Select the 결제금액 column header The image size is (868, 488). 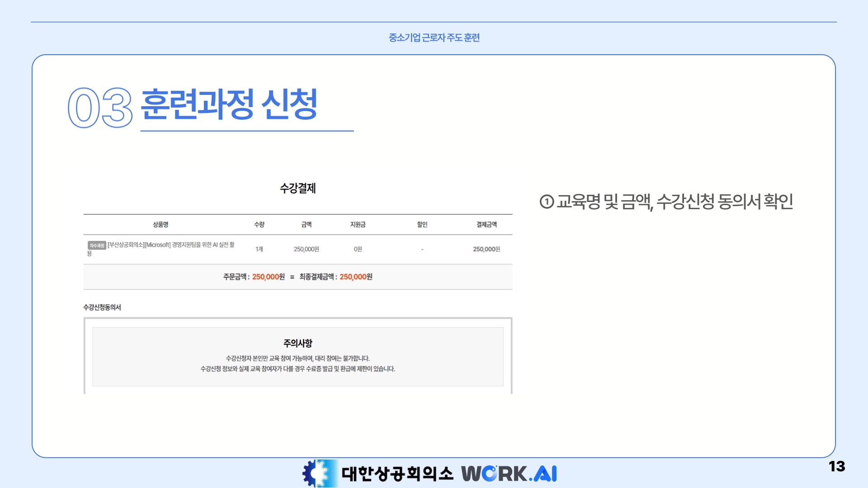486,225
